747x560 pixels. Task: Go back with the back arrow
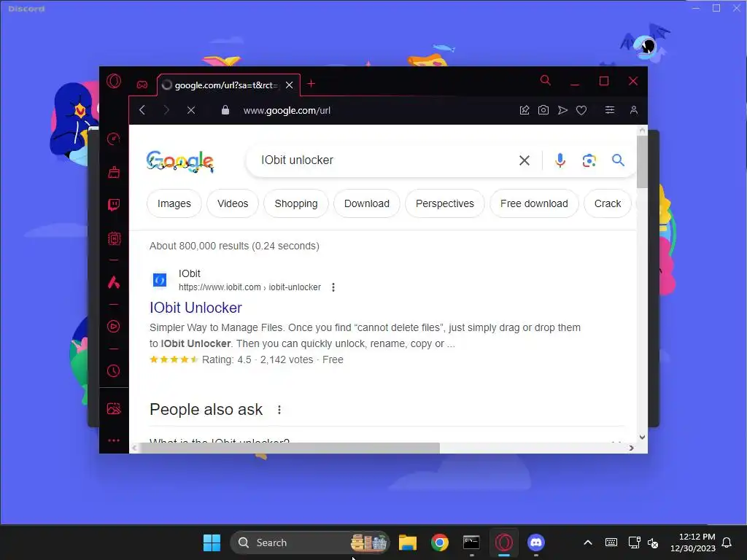[142, 110]
